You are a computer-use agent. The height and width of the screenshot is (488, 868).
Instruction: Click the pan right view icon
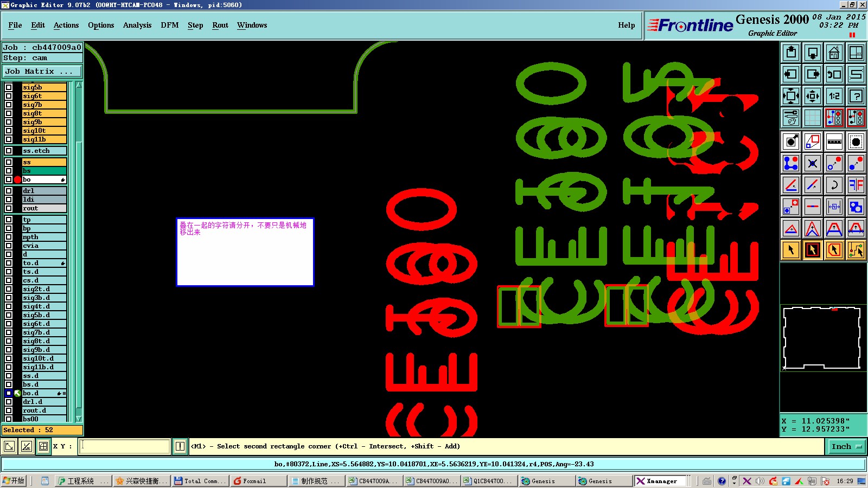pos(813,74)
